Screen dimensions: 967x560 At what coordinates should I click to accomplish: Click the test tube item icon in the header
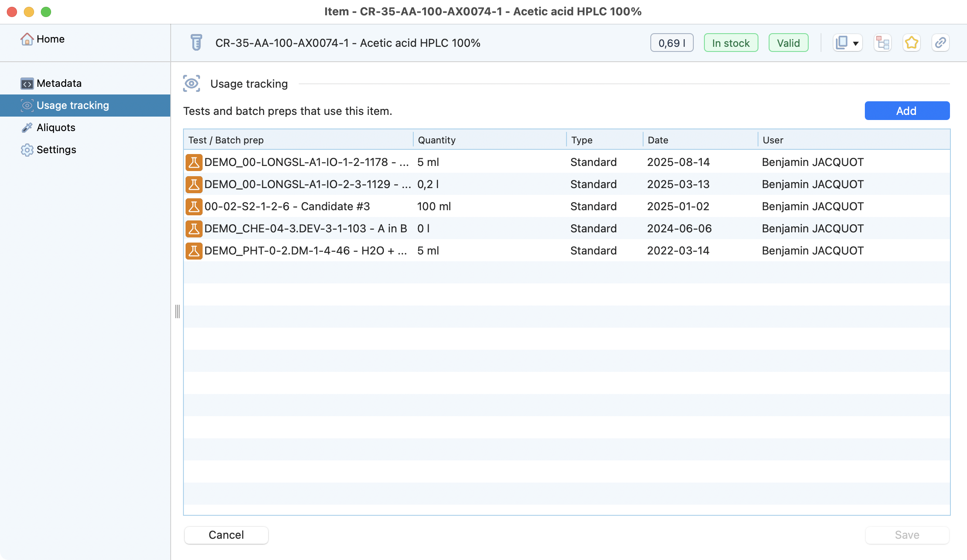click(196, 43)
